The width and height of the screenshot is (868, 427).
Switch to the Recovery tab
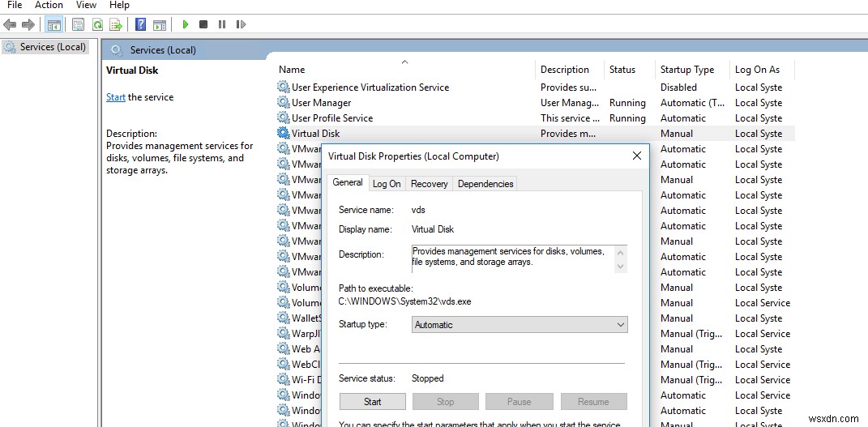tap(429, 184)
